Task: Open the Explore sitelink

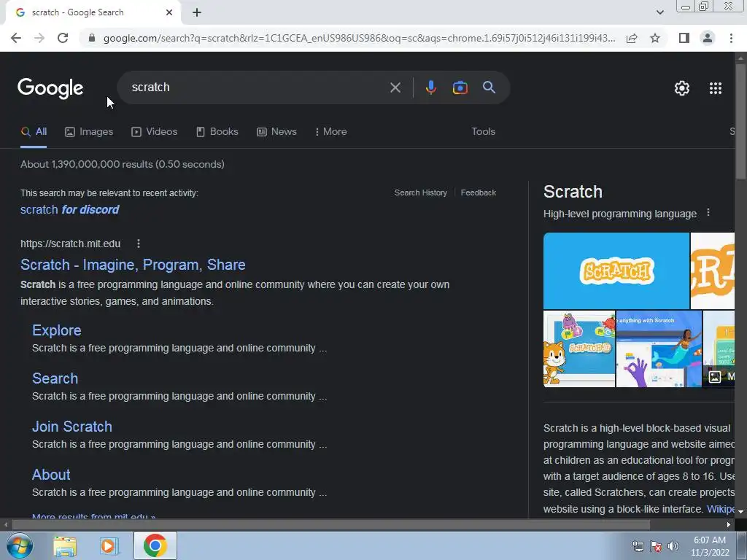Action: (57, 330)
